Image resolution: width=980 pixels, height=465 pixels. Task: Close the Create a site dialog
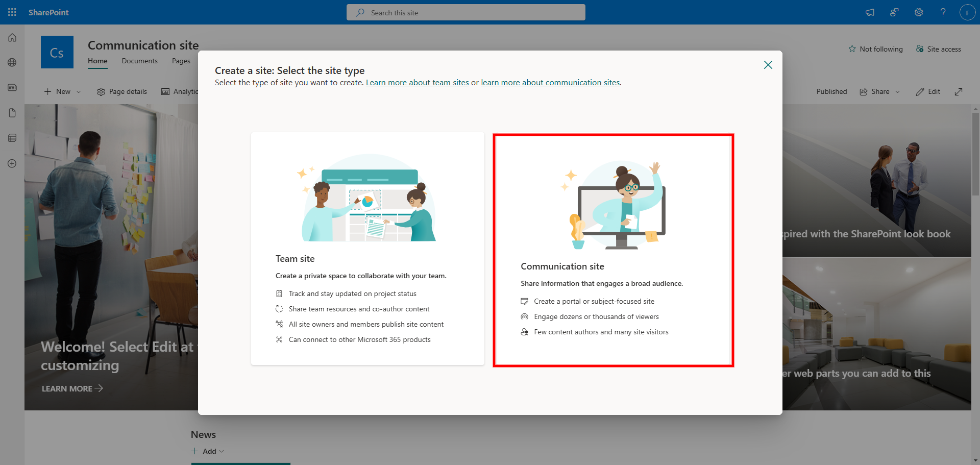768,65
